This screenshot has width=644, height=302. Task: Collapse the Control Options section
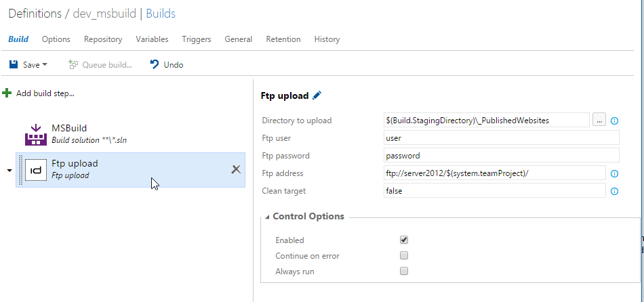266,217
